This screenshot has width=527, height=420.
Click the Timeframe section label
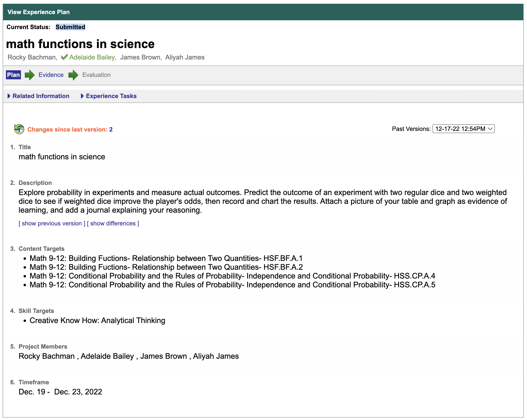[x=34, y=382]
